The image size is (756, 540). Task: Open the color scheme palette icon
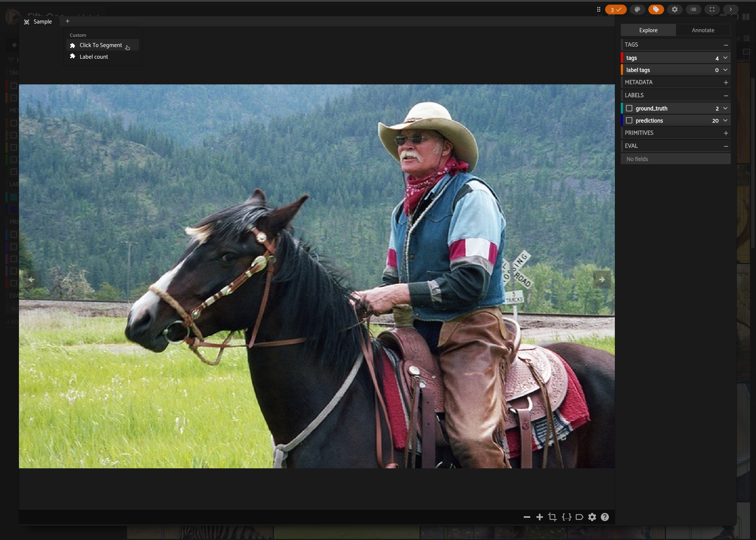(x=637, y=9)
